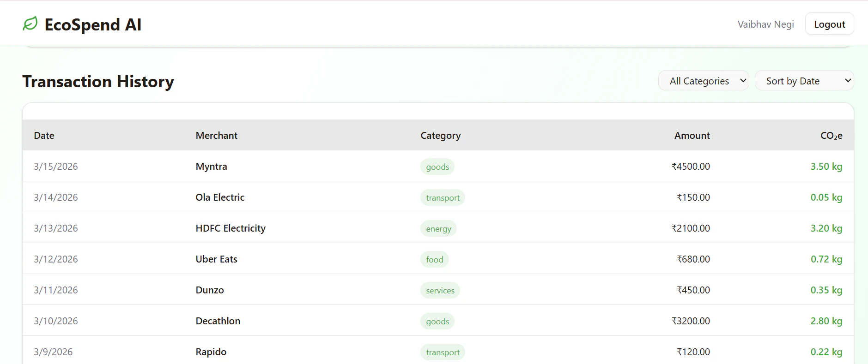
Task: Click the 3/14/2026 date cell
Action: (x=56, y=197)
